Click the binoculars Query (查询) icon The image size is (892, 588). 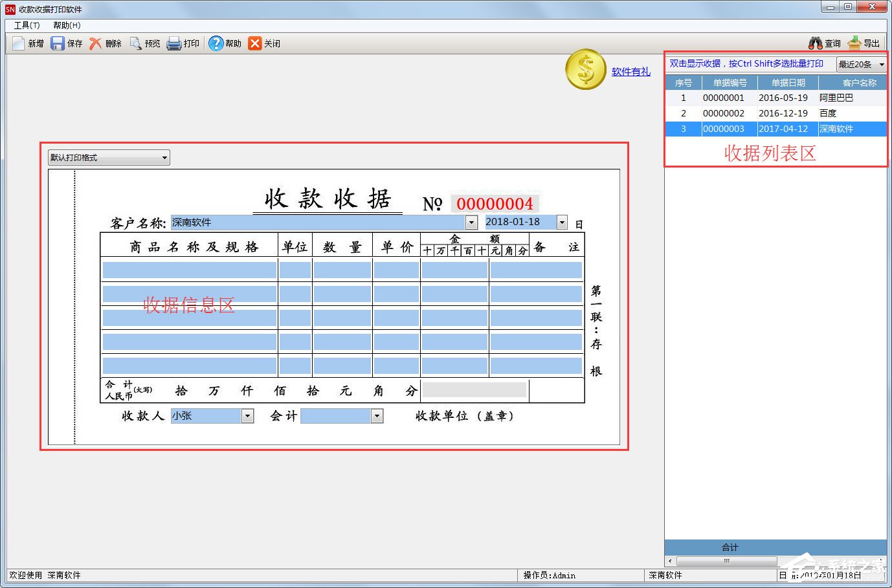(x=816, y=43)
